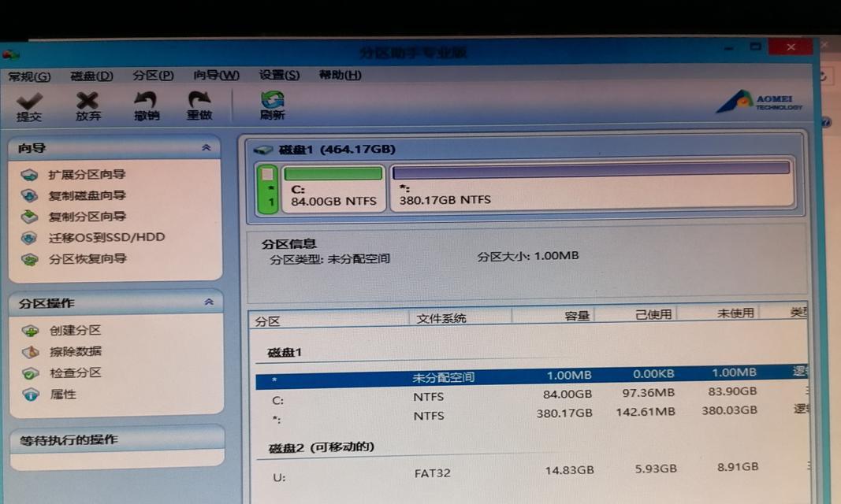Click the 检查分区 icon
841x504 pixels.
[31, 373]
